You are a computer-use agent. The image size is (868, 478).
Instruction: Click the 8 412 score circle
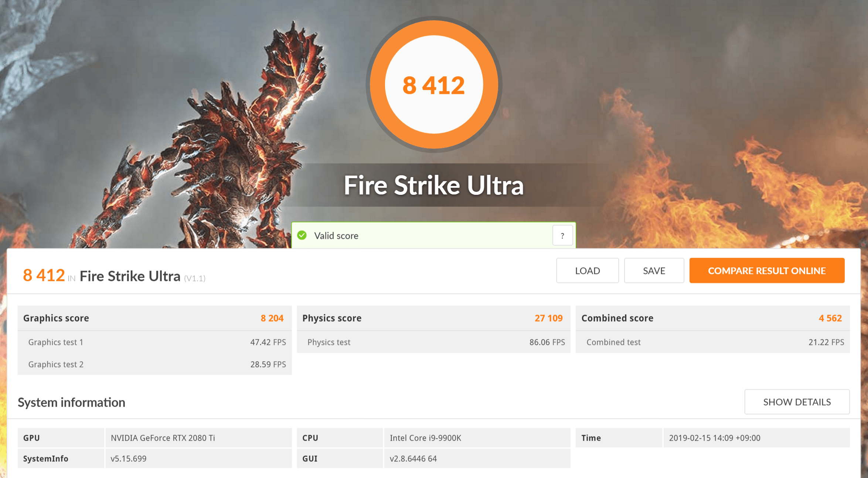[x=434, y=85]
